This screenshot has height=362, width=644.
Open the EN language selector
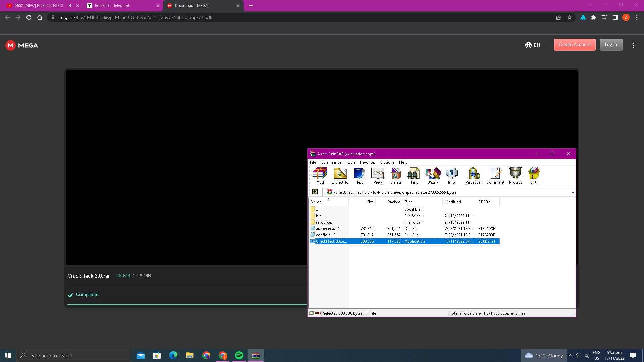[x=533, y=45]
